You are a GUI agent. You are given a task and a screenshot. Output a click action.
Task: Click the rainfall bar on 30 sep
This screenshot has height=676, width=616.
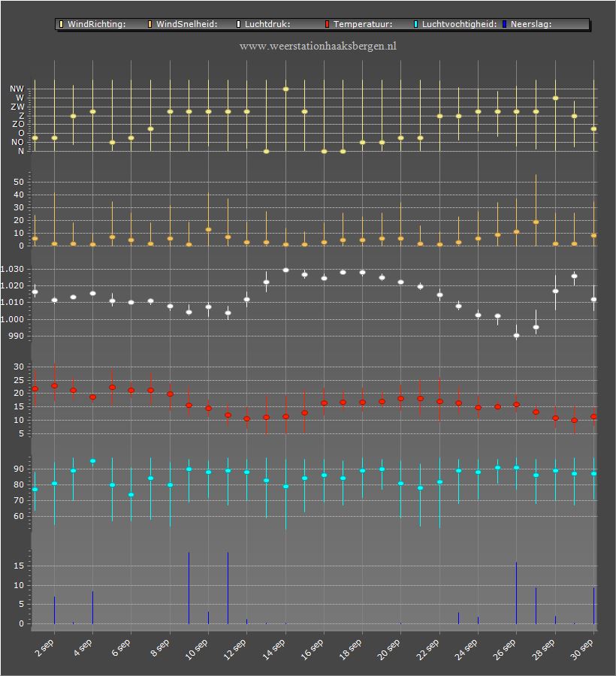pyautogui.click(x=593, y=605)
